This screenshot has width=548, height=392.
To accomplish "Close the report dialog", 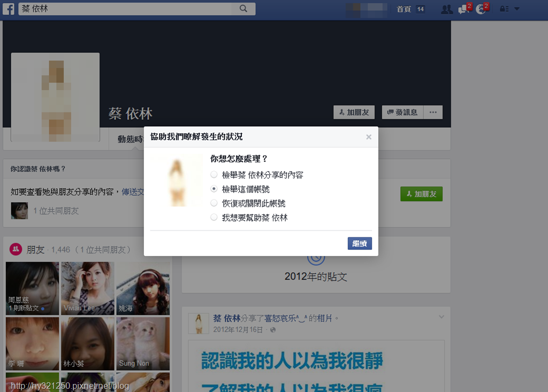I will (369, 137).
